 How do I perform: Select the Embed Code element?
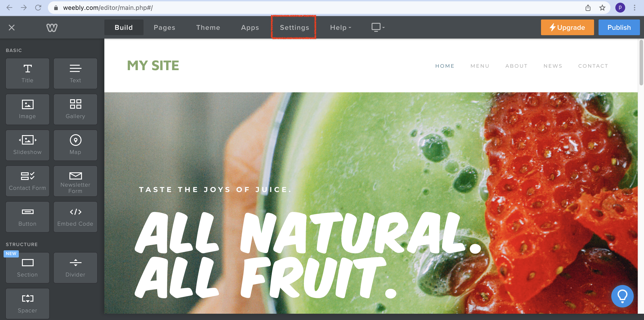pyautogui.click(x=75, y=217)
